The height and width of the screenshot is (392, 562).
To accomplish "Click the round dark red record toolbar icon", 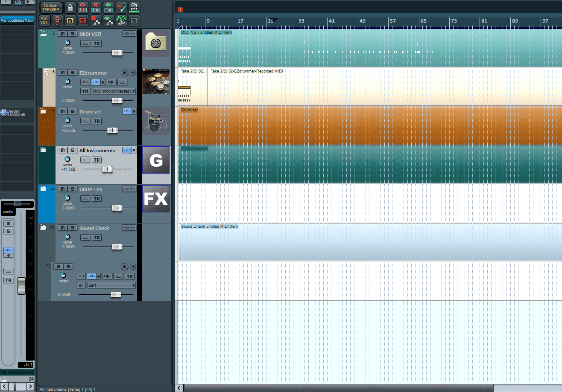I will (x=58, y=20).
